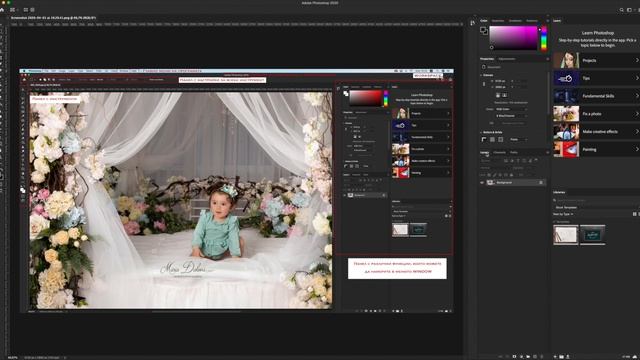Click the dark green template thumbnail in Libraries
This screenshot has width=640, height=360.
click(592, 235)
